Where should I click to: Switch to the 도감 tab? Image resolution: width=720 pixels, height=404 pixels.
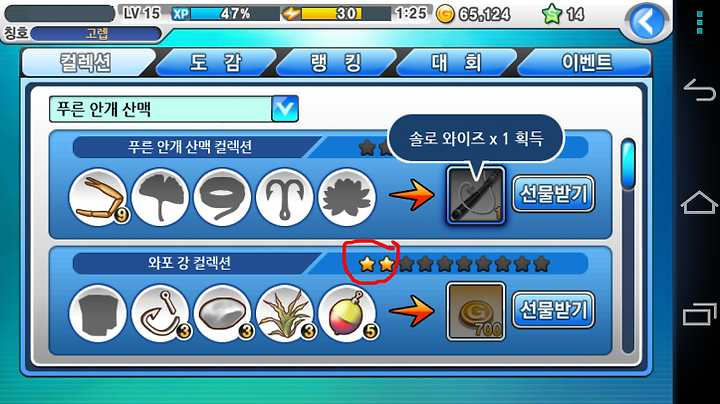216,62
